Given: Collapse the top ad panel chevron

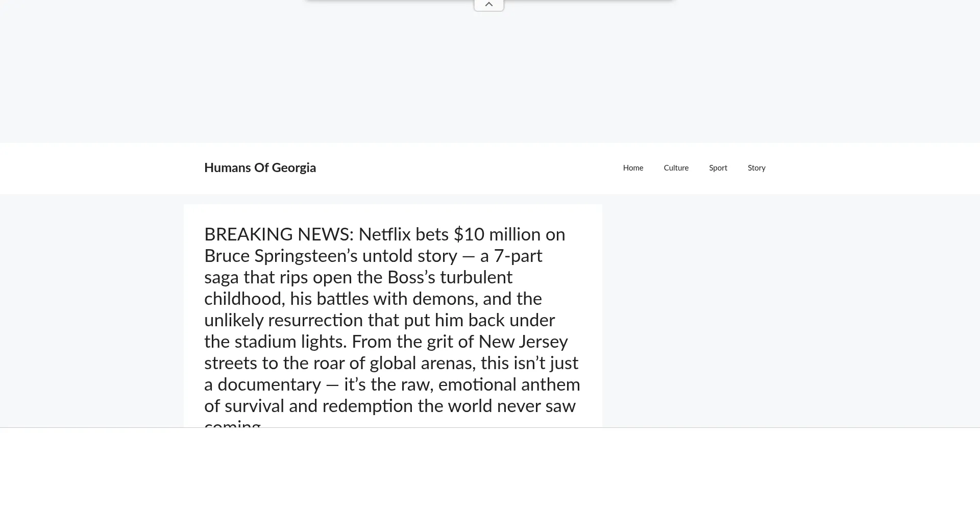Looking at the screenshot, I should 489,5.
